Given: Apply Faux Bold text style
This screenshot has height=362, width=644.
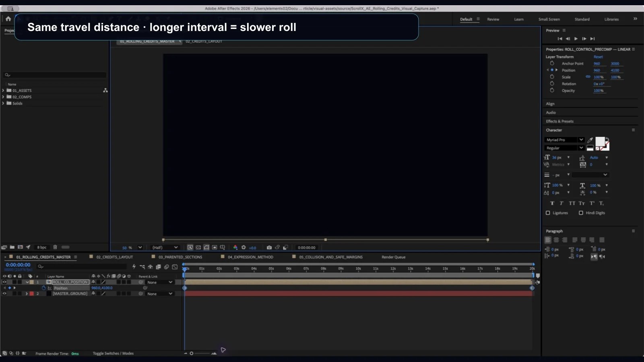Looking at the screenshot, I should (x=552, y=204).
